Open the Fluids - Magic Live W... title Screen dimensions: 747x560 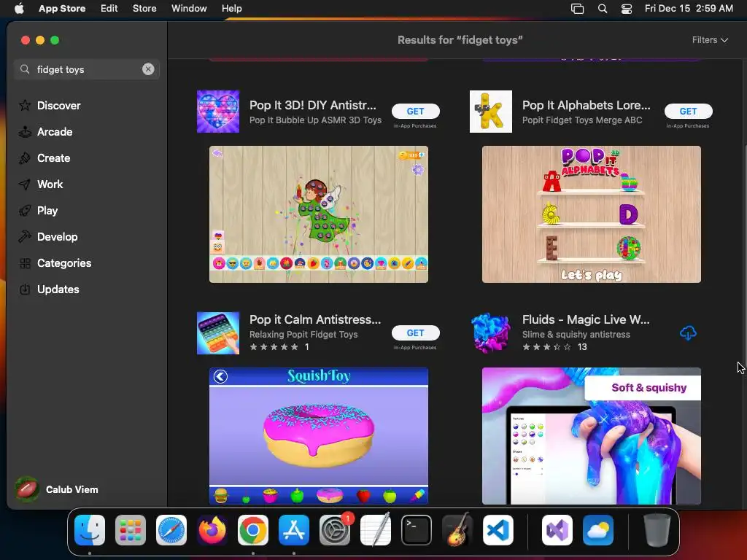(x=586, y=319)
